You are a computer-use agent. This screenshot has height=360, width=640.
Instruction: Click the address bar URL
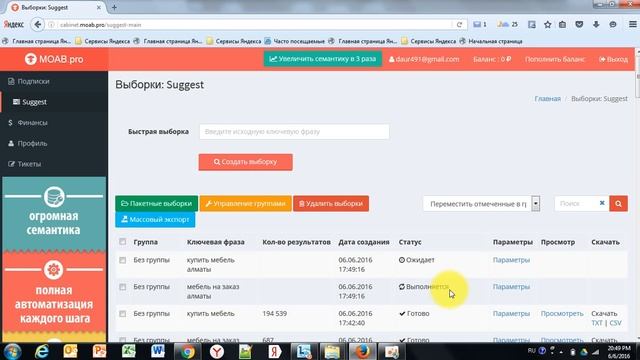(100, 25)
